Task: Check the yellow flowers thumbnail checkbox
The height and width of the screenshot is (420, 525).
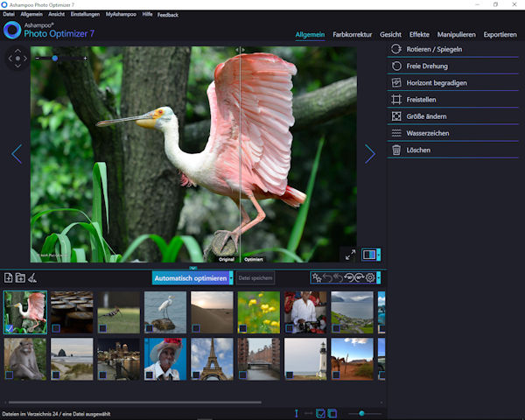Action: click(242, 328)
